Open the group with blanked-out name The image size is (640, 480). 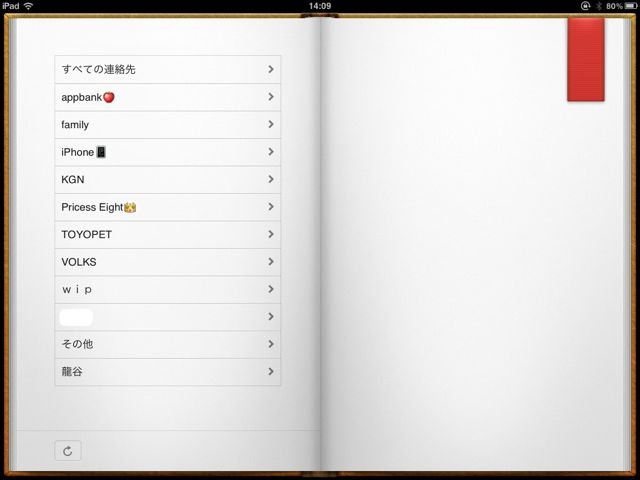[168, 317]
